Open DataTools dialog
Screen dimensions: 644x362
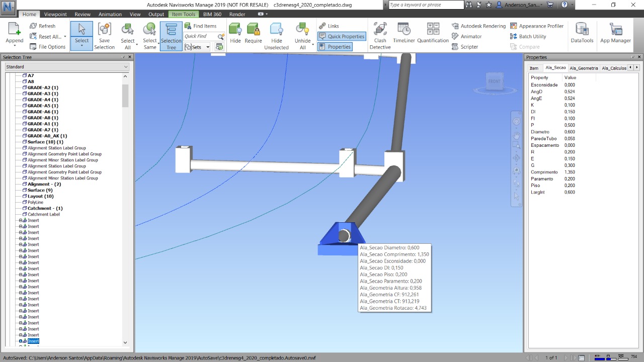click(x=582, y=33)
